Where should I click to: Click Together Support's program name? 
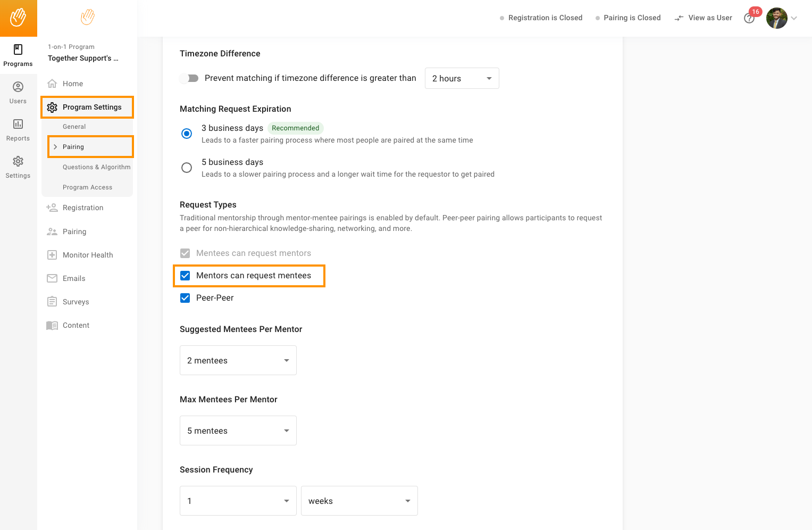(x=83, y=59)
